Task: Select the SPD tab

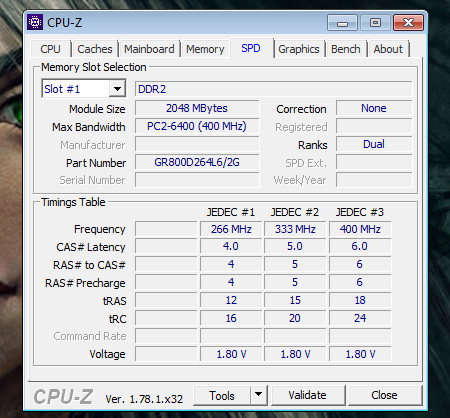Action: point(251,48)
